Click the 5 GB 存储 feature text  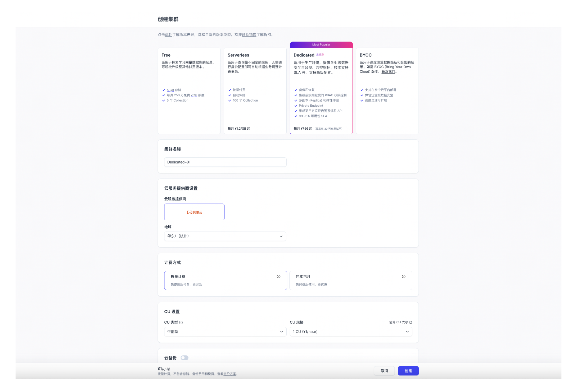click(174, 90)
